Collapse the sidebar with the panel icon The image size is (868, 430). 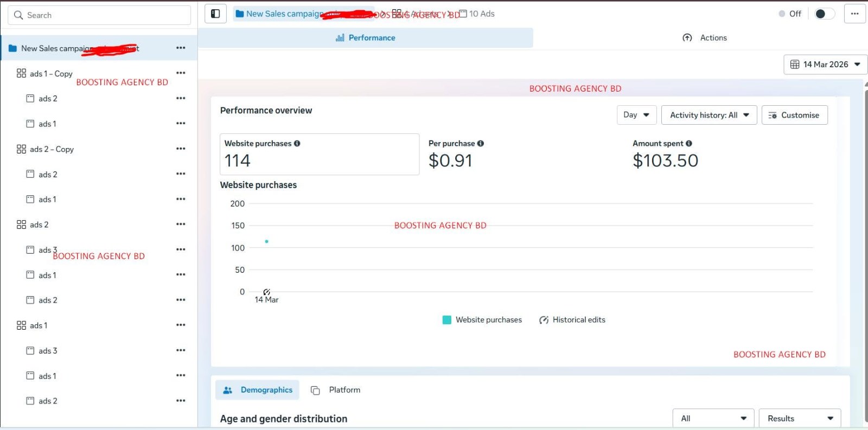click(x=215, y=14)
